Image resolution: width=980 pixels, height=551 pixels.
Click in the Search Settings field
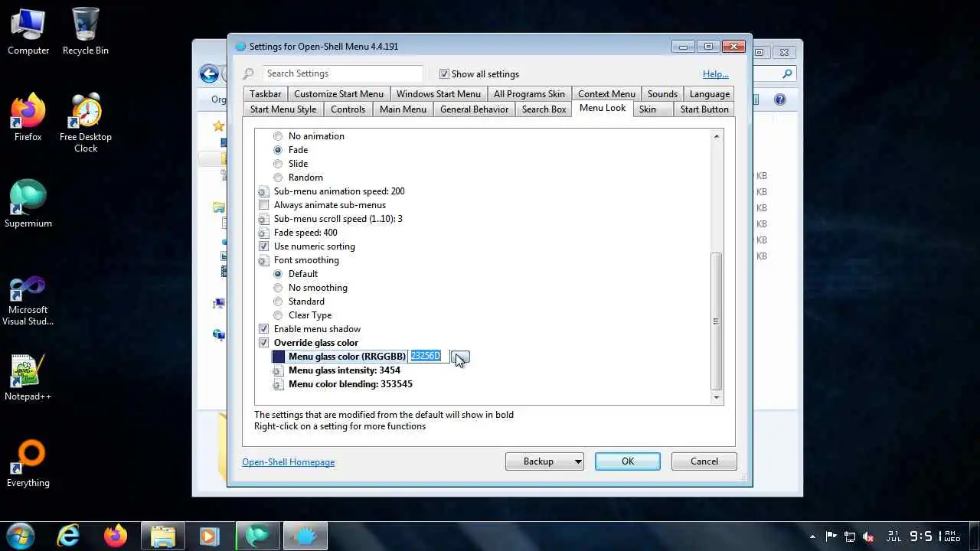[x=343, y=73]
